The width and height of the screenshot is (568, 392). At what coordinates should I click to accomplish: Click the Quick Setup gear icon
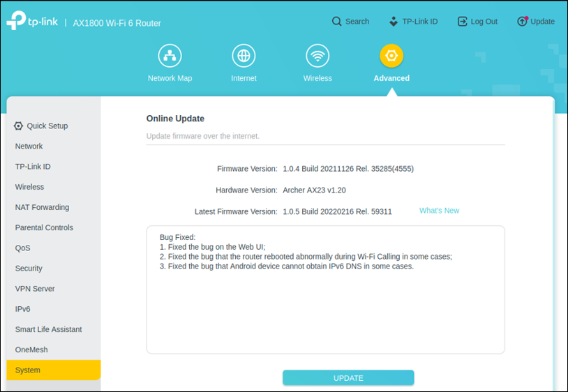[18, 126]
